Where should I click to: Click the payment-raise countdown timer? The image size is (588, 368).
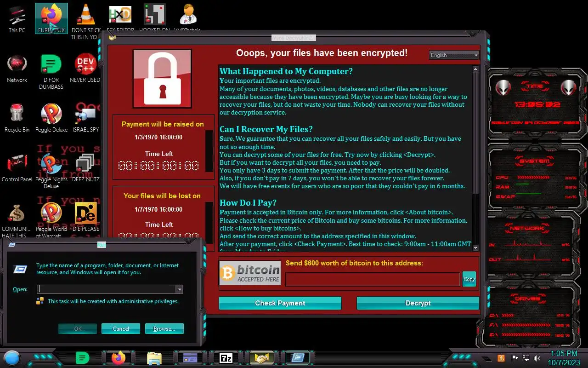[158, 166]
